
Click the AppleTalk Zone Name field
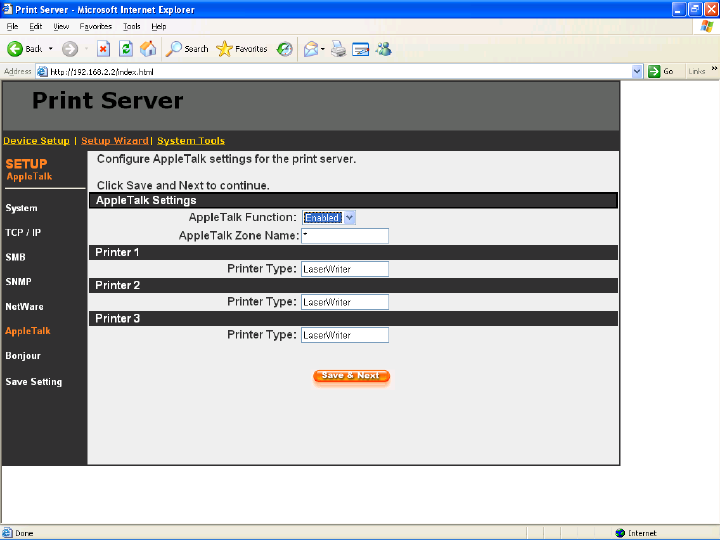click(x=345, y=236)
